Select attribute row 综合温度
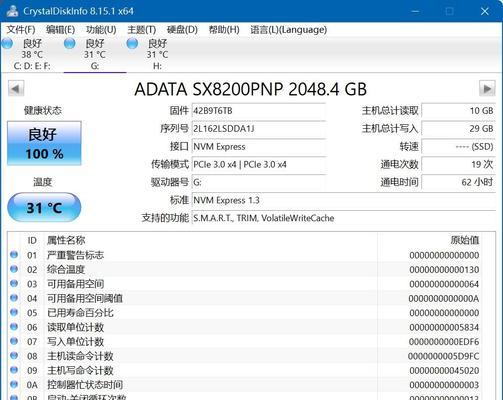503x400 pixels. [245, 270]
